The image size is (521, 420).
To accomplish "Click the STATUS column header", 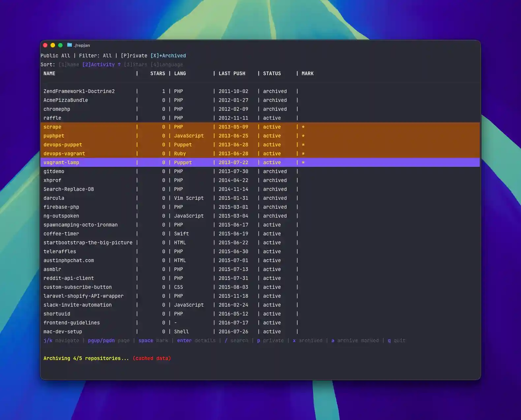I will [x=272, y=74].
